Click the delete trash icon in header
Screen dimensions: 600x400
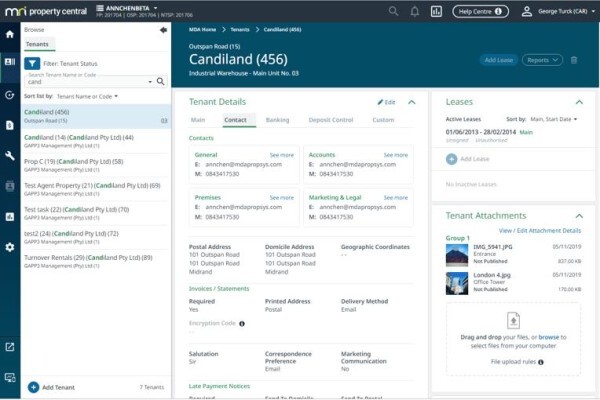pos(574,60)
